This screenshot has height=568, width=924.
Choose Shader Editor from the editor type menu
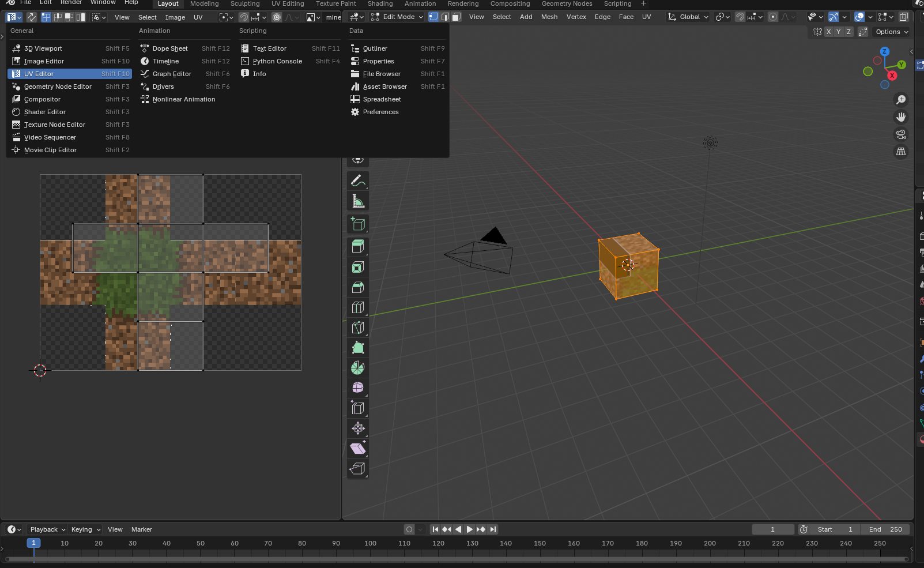70,112
